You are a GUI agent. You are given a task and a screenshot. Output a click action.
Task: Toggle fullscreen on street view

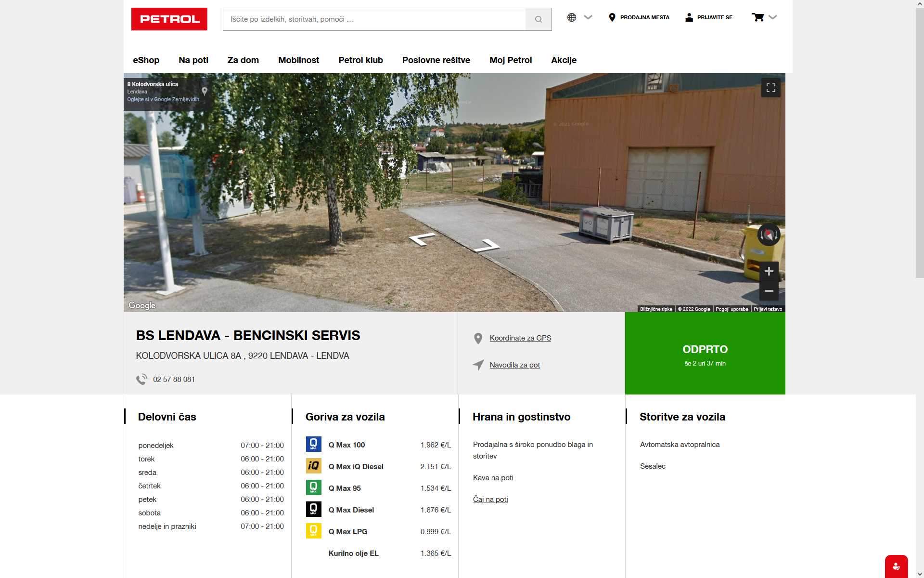tap(770, 88)
